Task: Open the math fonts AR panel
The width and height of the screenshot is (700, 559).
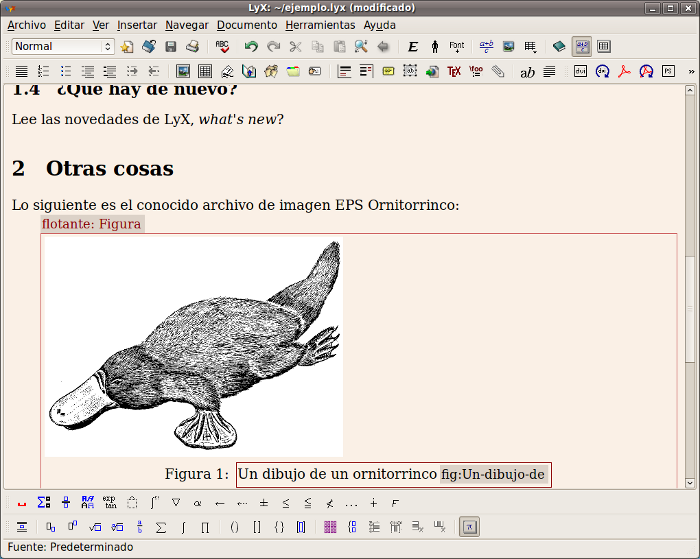Action: coord(88,503)
